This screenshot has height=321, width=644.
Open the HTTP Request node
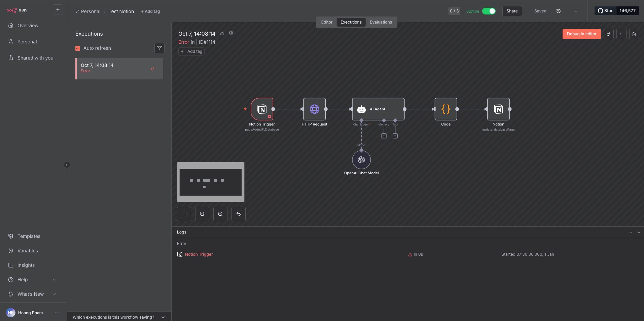coord(314,109)
